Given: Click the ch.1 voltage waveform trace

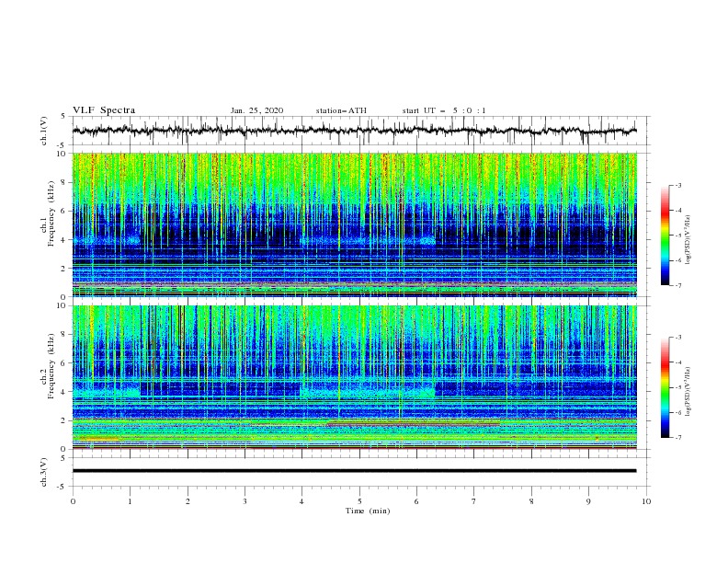Looking at the screenshot, I should pyautogui.click(x=354, y=131).
